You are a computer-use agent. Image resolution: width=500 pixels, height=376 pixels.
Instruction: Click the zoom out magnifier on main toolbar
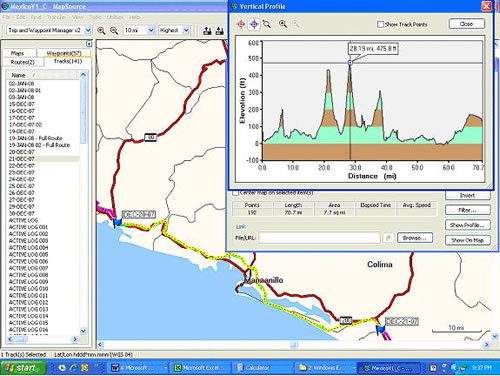[x=114, y=31]
